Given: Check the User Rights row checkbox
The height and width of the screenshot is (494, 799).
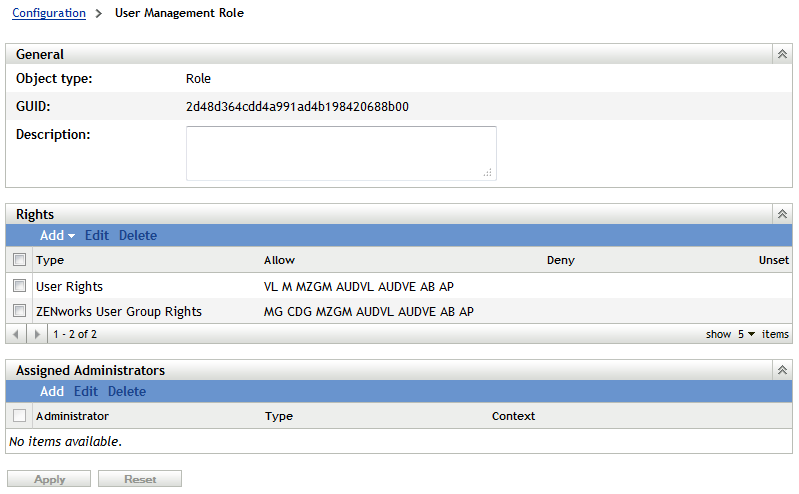Looking at the screenshot, I should pos(19,286).
